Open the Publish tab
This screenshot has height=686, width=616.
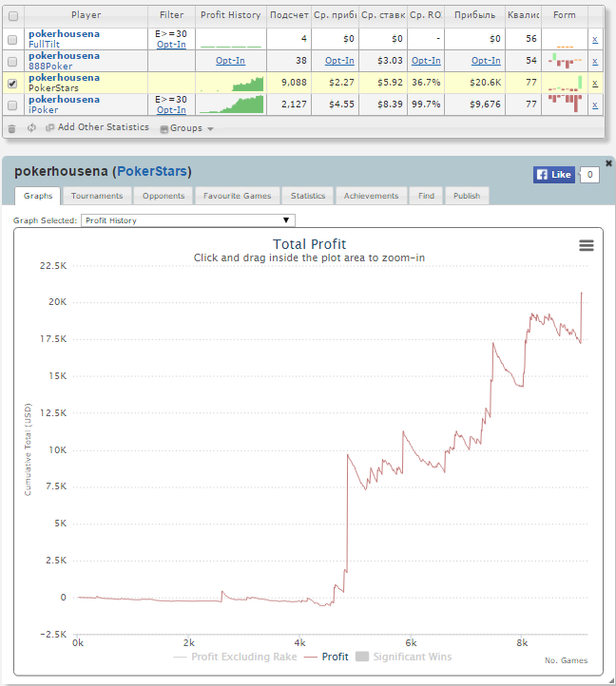(467, 196)
